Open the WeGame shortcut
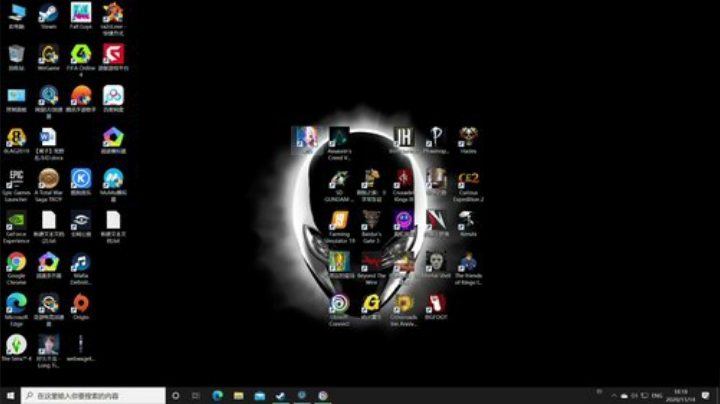 pos(48,58)
